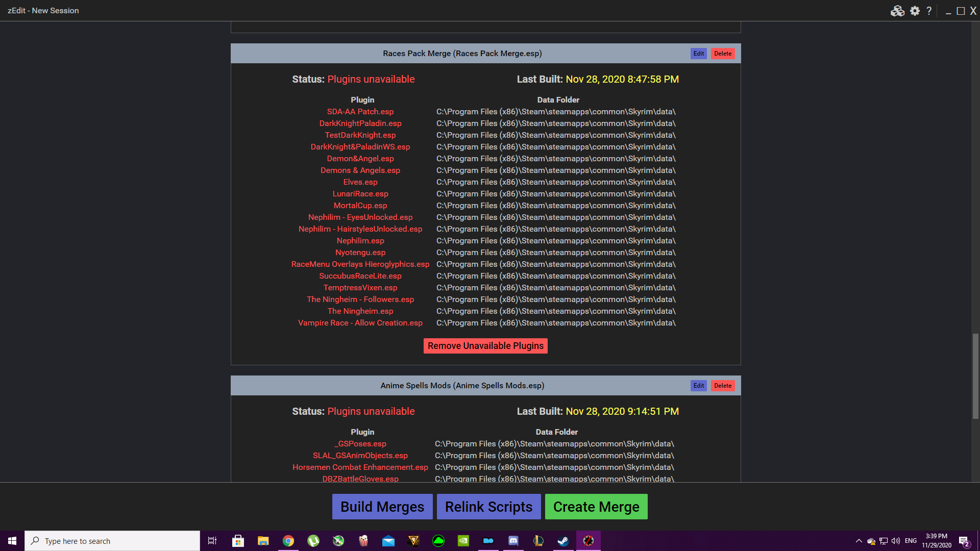Open the green jet icon app on taskbar

coord(338,541)
